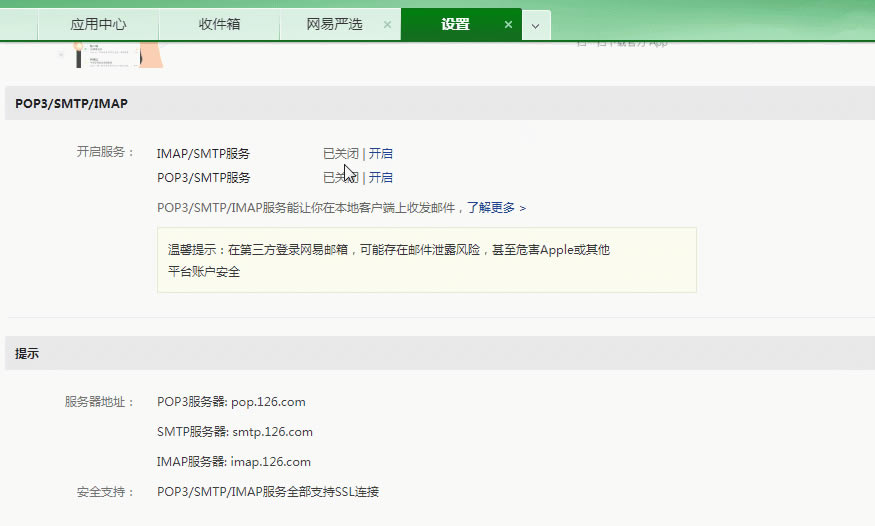Click the pop.126.com server address
Viewport: 875px width, 526px height.
[268, 402]
